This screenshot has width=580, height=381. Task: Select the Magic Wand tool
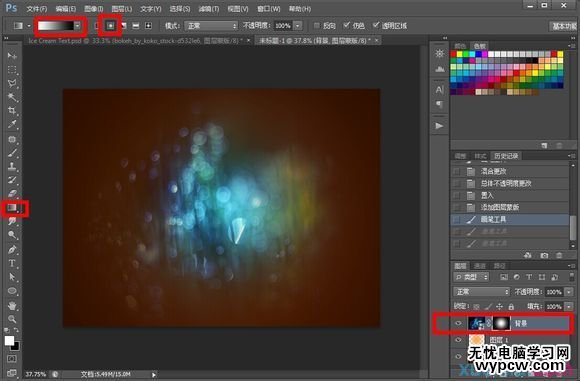[12, 97]
